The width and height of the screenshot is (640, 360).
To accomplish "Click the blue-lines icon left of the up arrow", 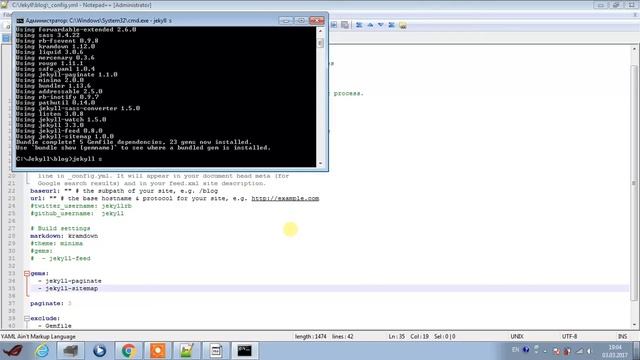I will click(359, 25).
